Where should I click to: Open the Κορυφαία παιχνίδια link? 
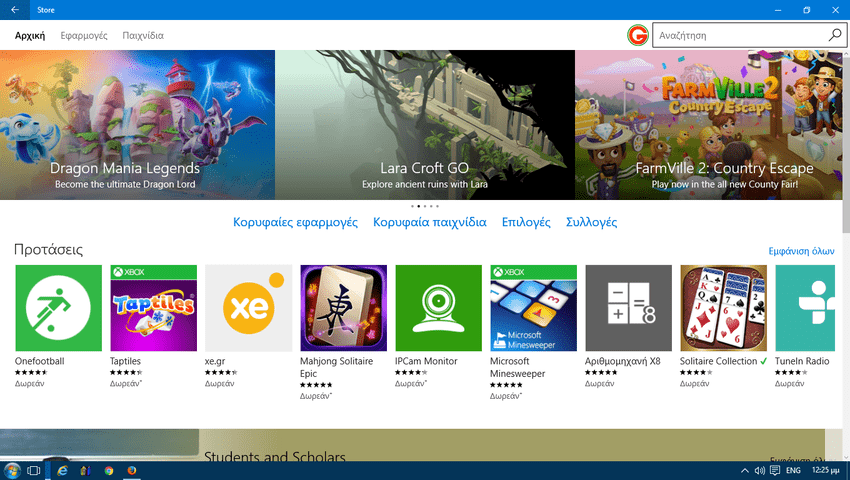click(x=429, y=222)
